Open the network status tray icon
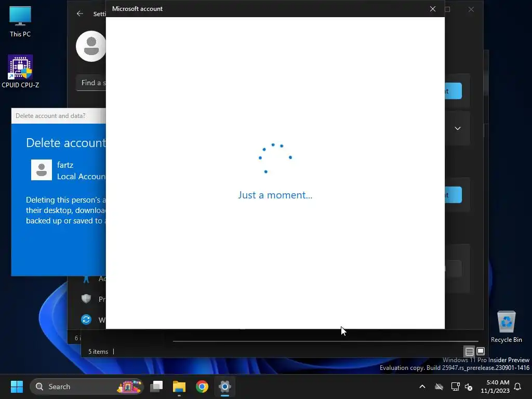 455,387
